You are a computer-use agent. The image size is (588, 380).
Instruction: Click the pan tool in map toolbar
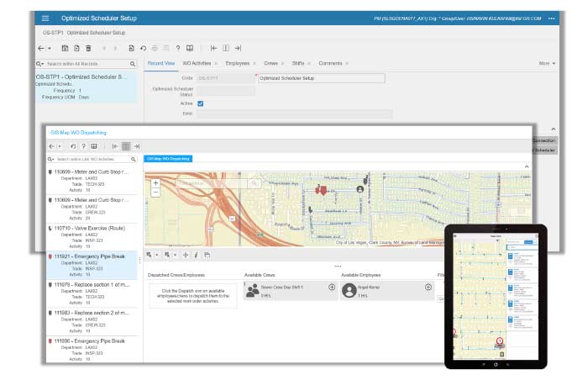point(185,254)
